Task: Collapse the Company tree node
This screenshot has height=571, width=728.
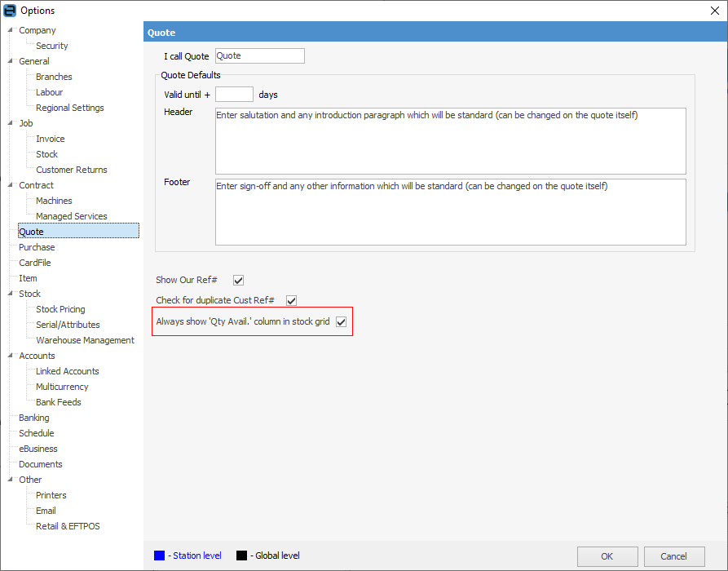Action: tap(11, 31)
